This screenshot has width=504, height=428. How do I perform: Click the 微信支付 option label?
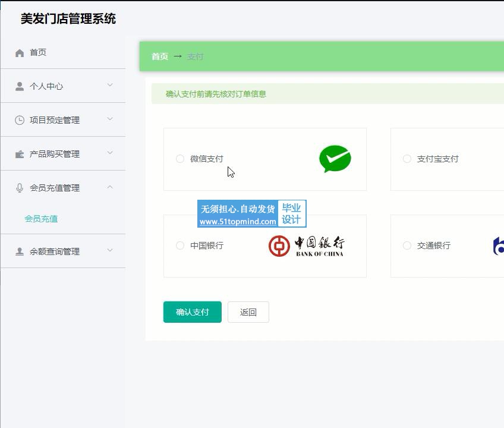coord(207,159)
